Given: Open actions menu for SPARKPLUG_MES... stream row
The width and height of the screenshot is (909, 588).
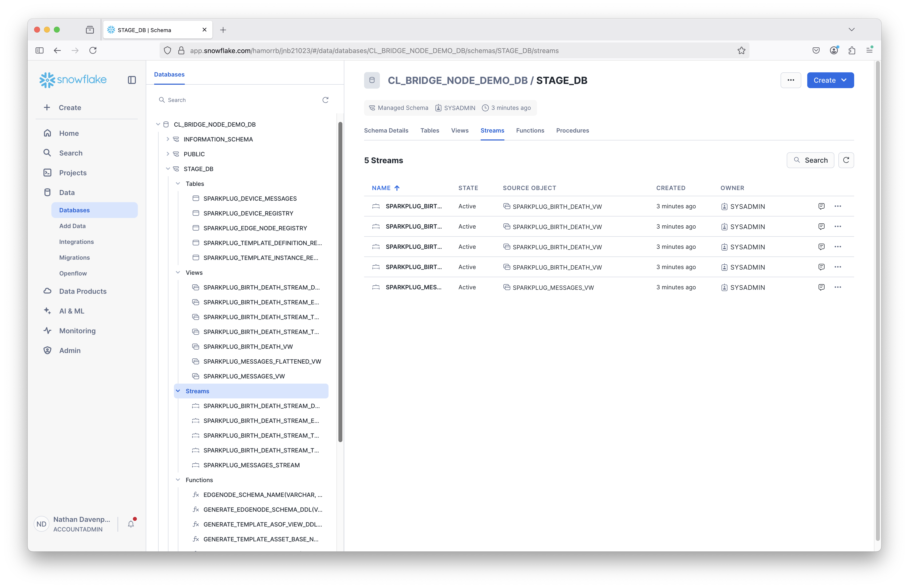Looking at the screenshot, I should point(838,287).
